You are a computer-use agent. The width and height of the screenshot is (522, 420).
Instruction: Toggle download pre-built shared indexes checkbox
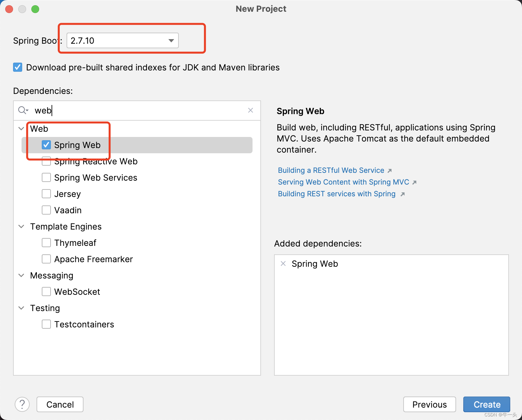18,67
